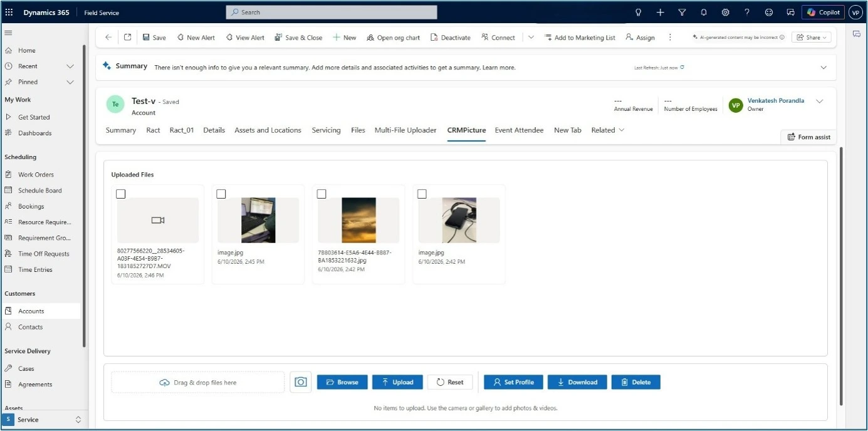Click the smiley feedback icon

[x=769, y=12]
